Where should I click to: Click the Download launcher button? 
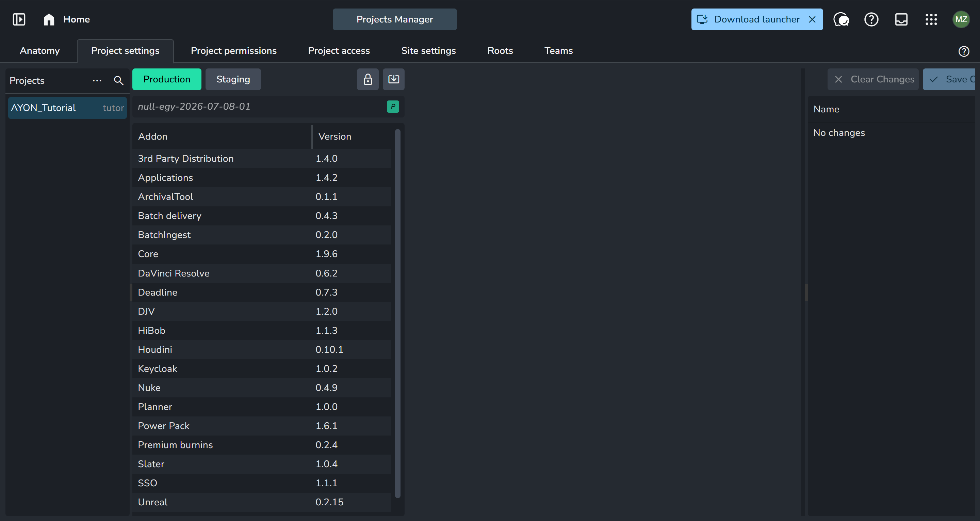757,19
